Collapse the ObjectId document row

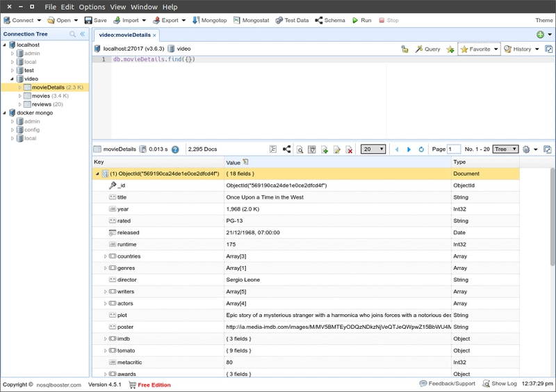click(x=97, y=174)
